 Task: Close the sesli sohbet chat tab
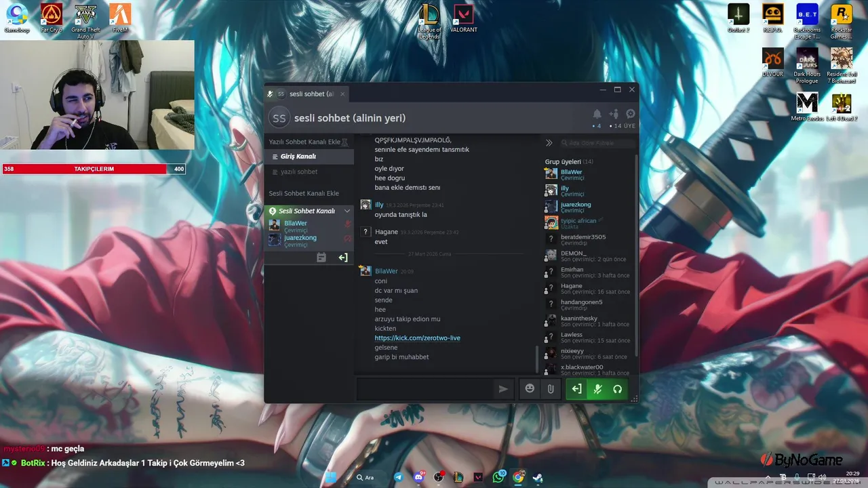[342, 94]
